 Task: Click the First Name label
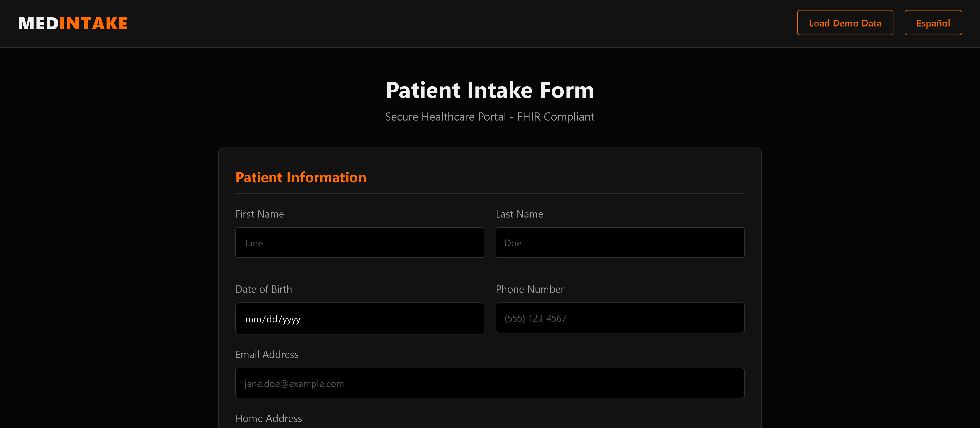click(259, 214)
